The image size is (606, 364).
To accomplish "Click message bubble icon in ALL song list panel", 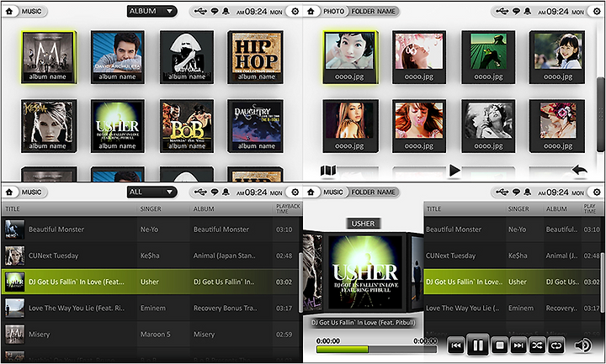I will [x=215, y=192].
